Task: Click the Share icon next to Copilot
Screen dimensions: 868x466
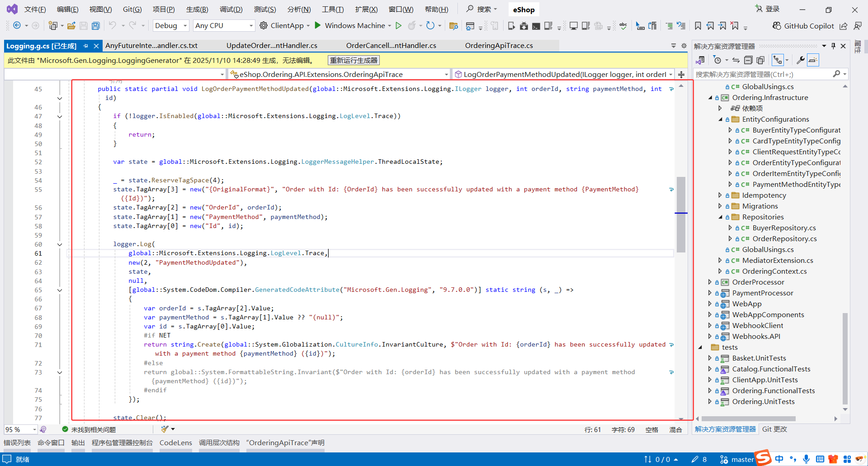Action: pos(844,26)
